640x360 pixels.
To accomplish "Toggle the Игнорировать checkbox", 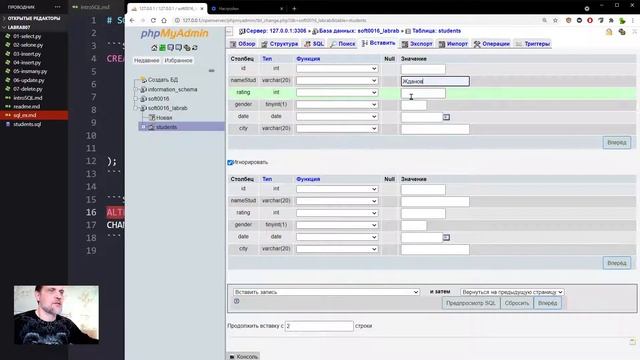I will pyautogui.click(x=230, y=162).
